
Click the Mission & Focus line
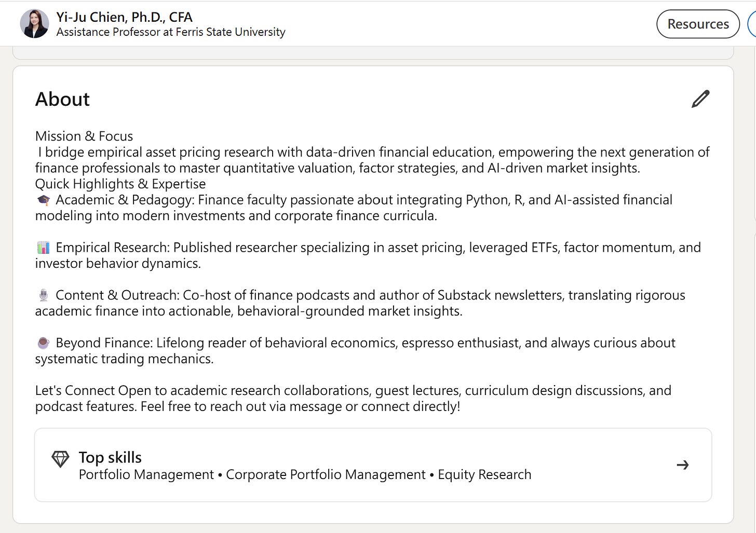click(x=84, y=136)
